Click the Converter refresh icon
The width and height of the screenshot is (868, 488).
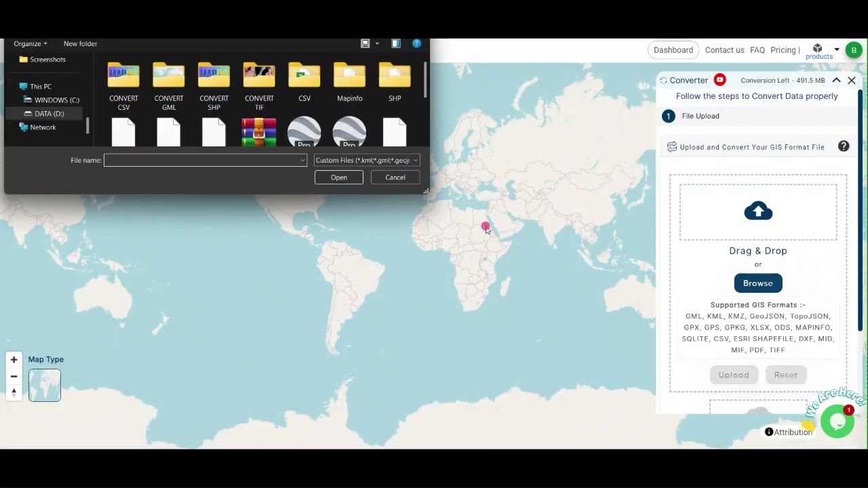(664, 81)
